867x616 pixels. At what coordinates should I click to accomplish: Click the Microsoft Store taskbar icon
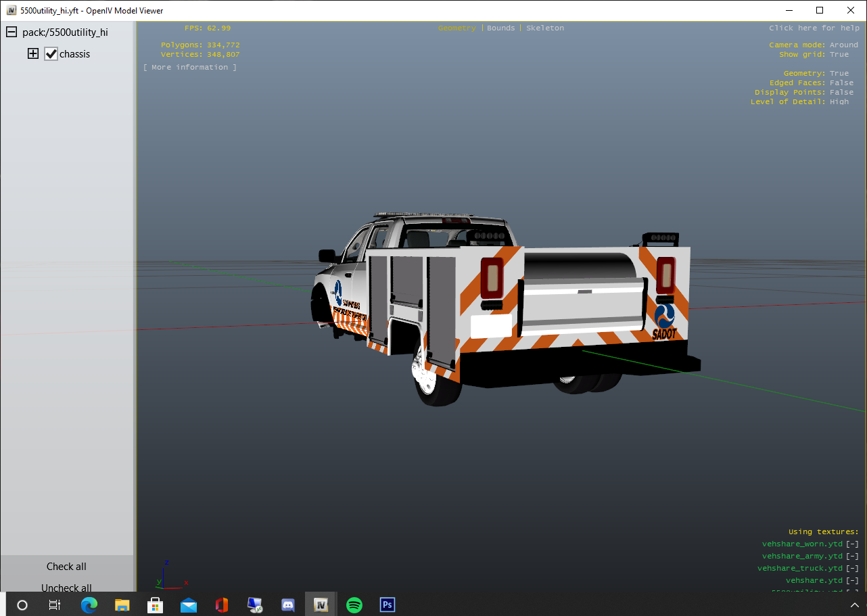click(x=156, y=605)
